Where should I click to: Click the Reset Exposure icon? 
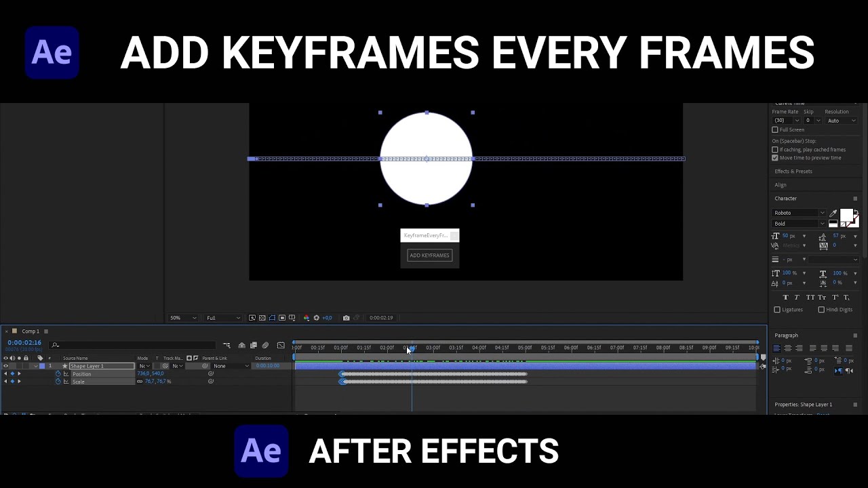click(x=316, y=317)
